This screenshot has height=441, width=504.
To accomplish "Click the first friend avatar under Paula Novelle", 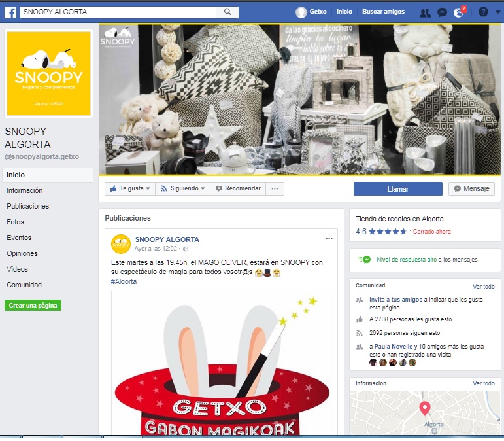I will point(373,362).
